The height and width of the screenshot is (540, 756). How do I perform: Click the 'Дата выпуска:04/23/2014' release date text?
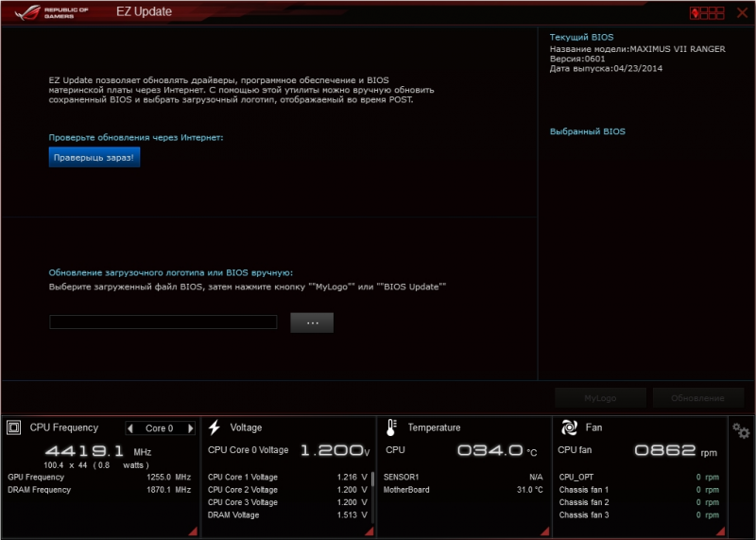[x=606, y=68]
